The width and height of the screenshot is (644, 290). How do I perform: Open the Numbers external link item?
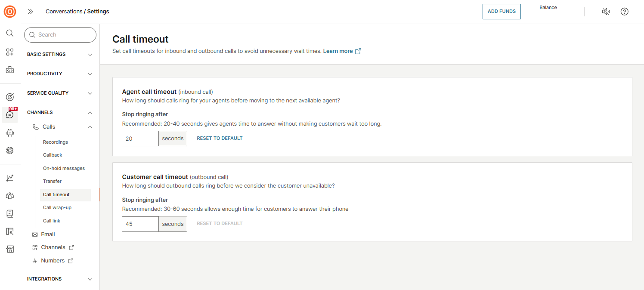coord(53,261)
